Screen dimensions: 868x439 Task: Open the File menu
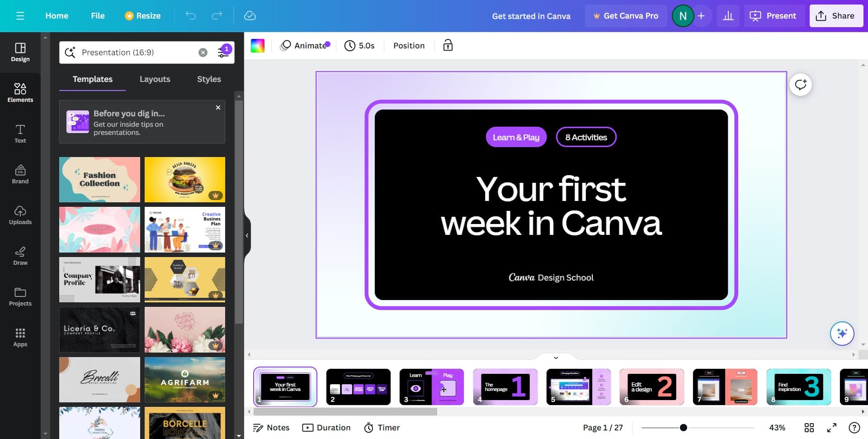point(98,16)
